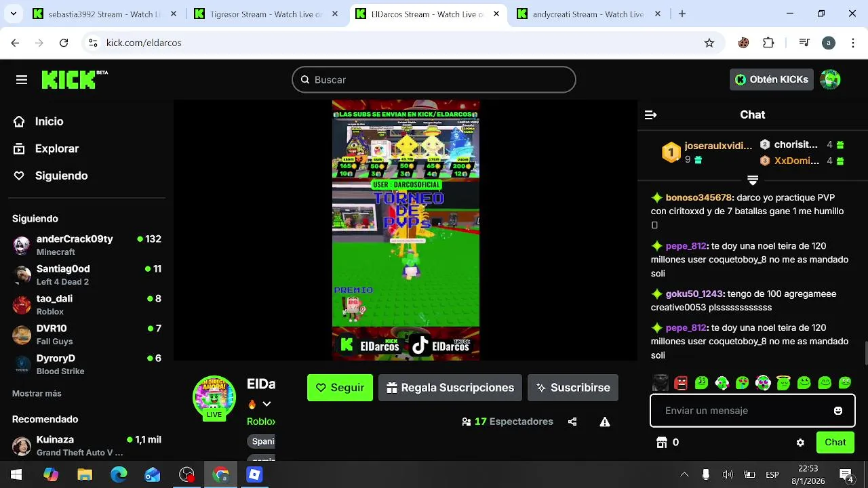Viewport: 868px width, 488px height.
Task: Click the browser address bar URL
Action: coord(144,43)
